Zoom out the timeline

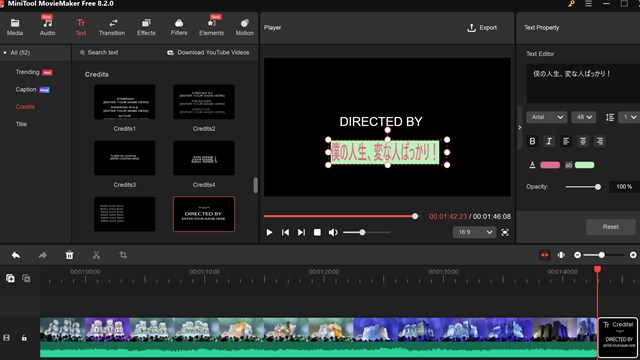point(577,255)
